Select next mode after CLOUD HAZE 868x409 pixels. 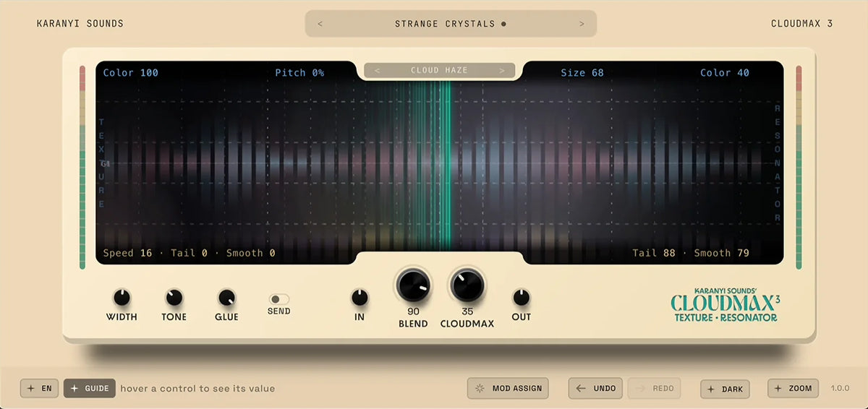pyautogui.click(x=502, y=71)
